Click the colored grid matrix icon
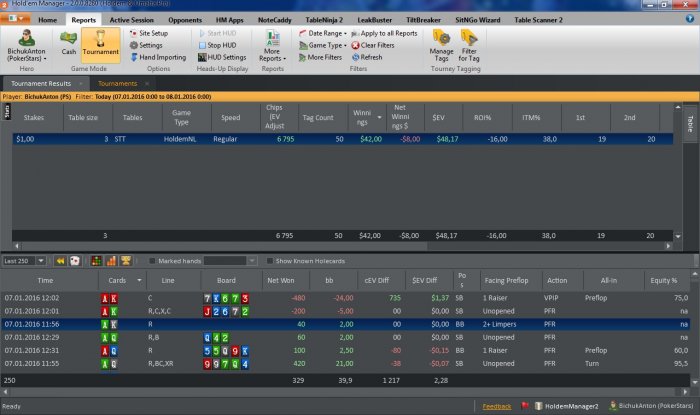 tap(96, 261)
